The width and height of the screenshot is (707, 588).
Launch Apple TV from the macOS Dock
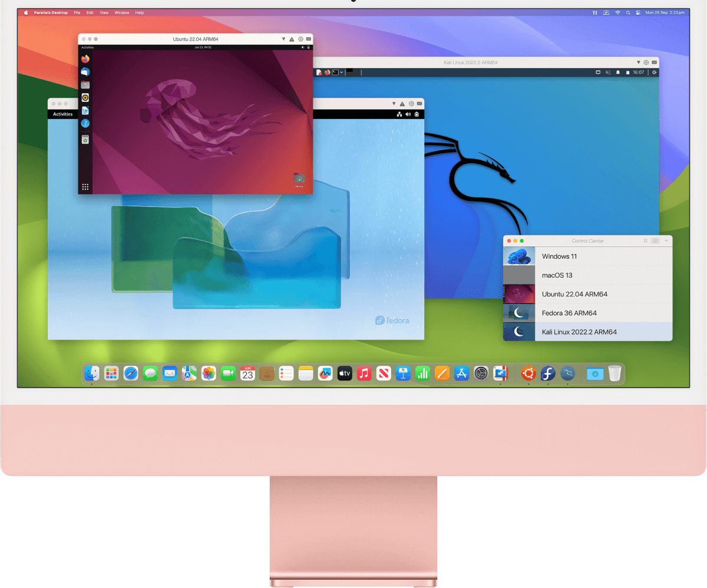tap(345, 373)
